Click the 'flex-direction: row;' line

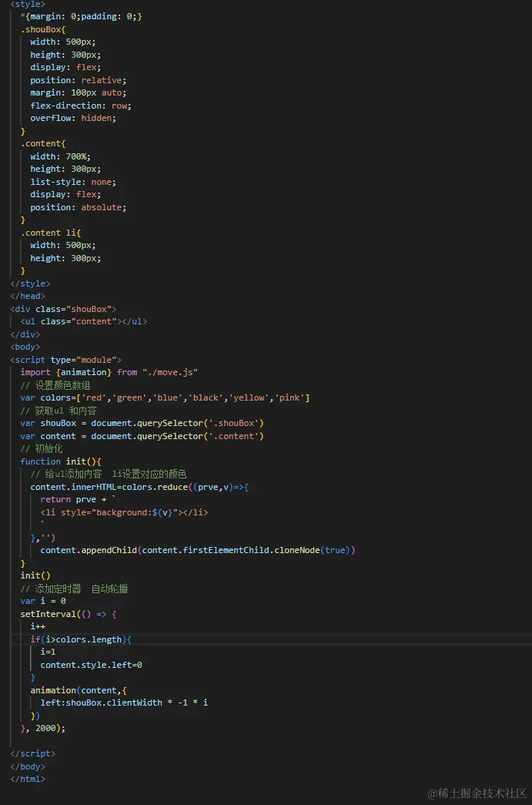(81, 106)
